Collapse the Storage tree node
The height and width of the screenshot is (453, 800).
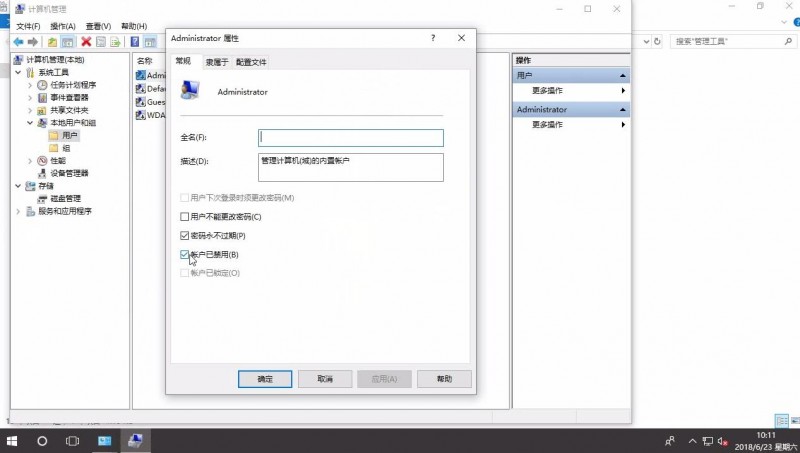click(x=18, y=186)
